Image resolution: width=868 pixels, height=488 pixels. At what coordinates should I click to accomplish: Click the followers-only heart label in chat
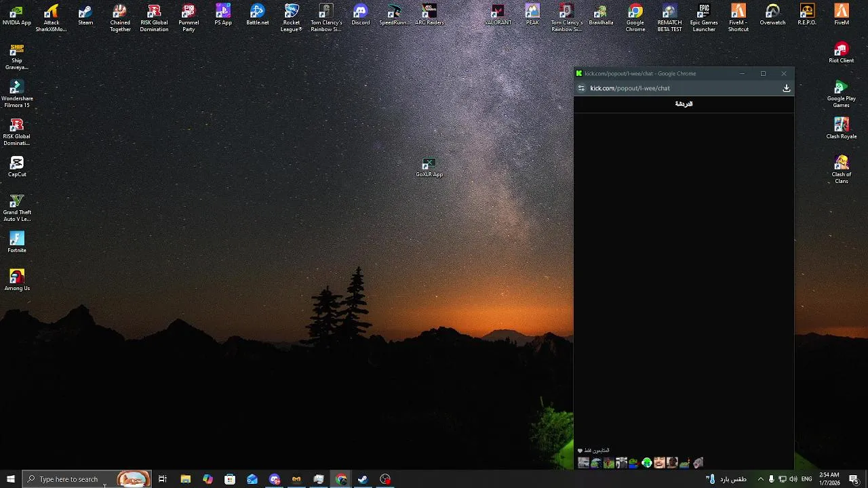point(593,450)
